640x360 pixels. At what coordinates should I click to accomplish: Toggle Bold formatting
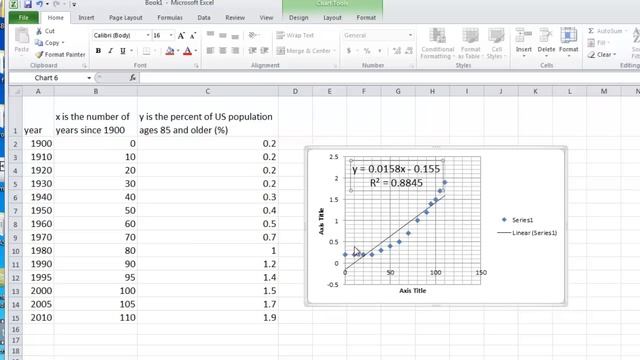[98, 51]
